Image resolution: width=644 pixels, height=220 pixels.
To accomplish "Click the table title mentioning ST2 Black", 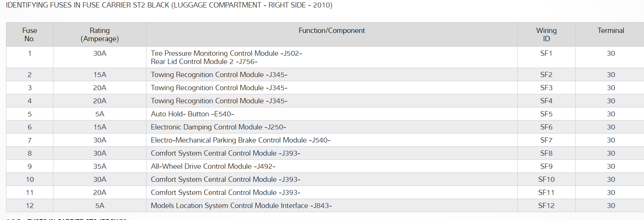I will [x=169, y=5].
